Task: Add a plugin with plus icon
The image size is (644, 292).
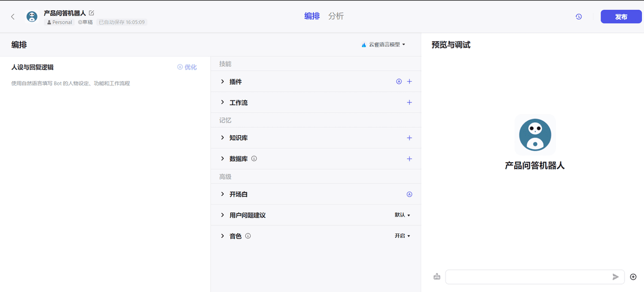Action: pyautogui.click(x=409, y=82)
